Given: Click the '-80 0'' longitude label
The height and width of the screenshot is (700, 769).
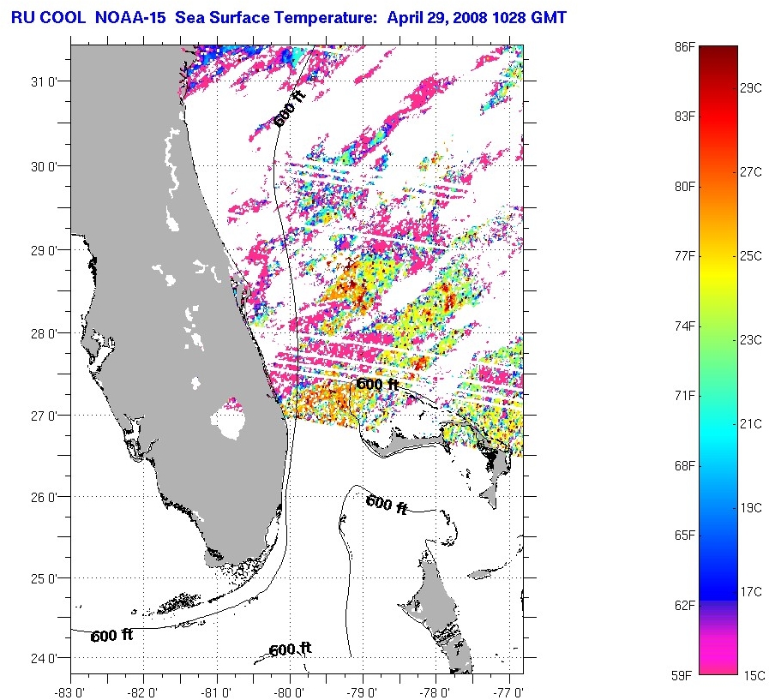Looking at the screenshot, I should [290, 692].
